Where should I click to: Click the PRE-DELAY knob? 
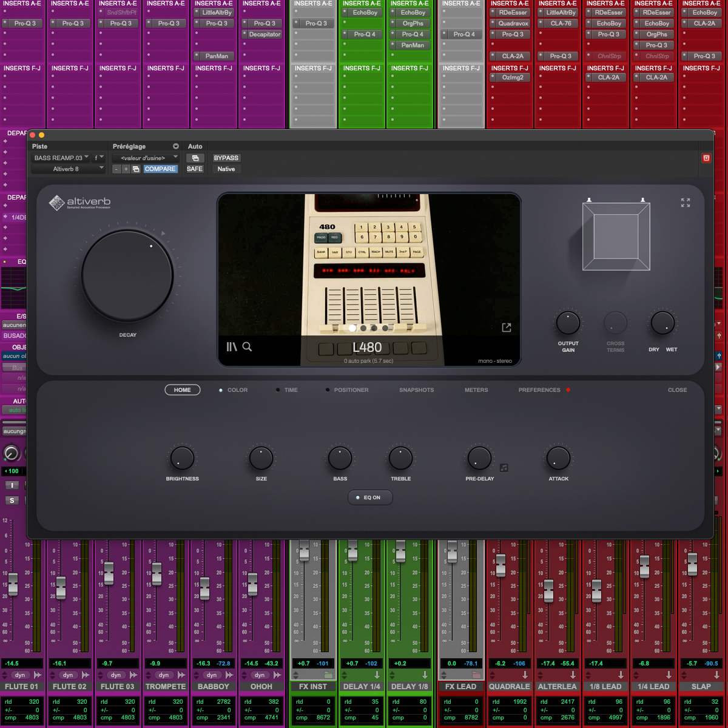coord(479,458)
